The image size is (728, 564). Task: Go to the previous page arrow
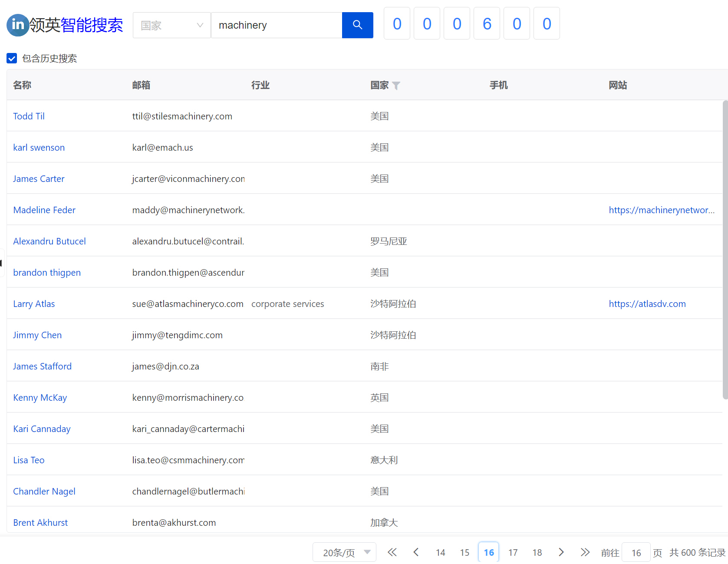point(416,552)
